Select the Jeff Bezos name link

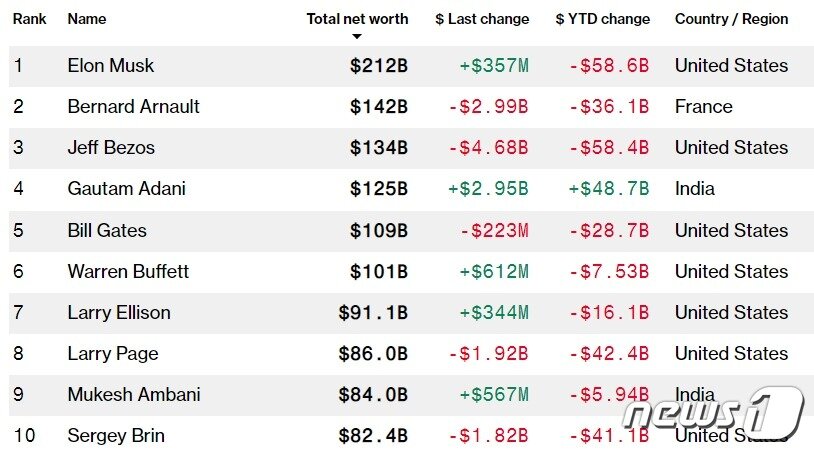[x=111, y=148]
